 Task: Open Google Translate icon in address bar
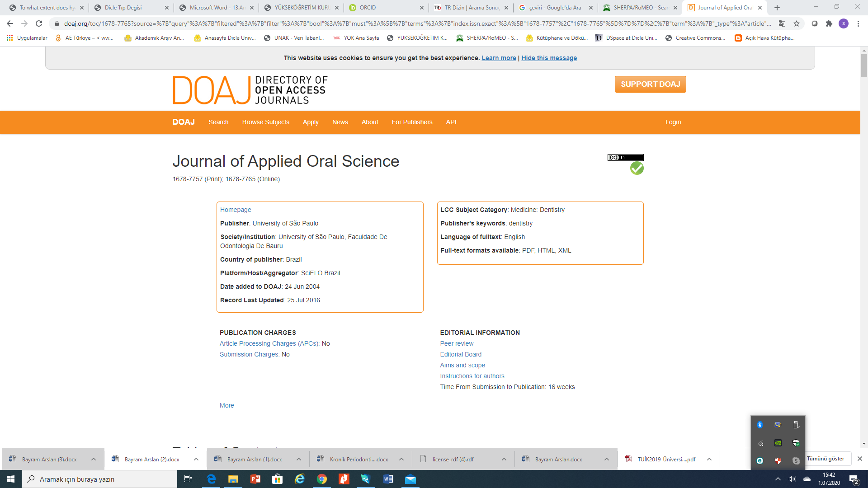click(782, 23)
